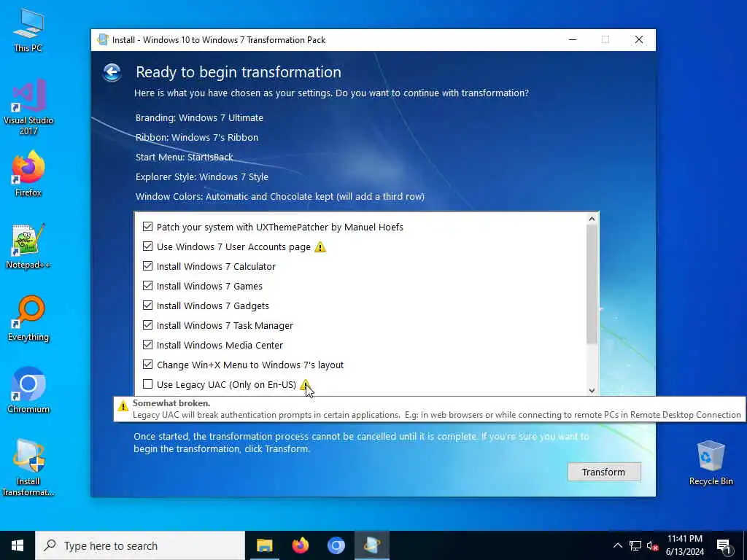Click options list scroll up arrow
The width and height of the screenshot is (747, 560).
(592, 219)
